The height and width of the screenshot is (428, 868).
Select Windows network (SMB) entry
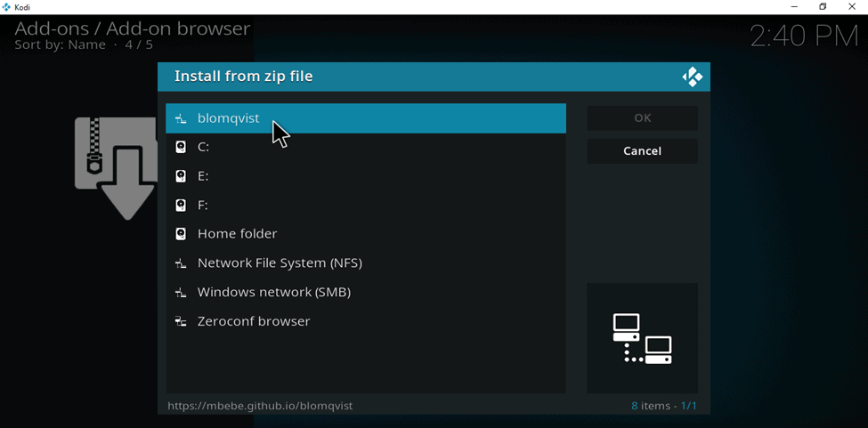coord(366,292)
